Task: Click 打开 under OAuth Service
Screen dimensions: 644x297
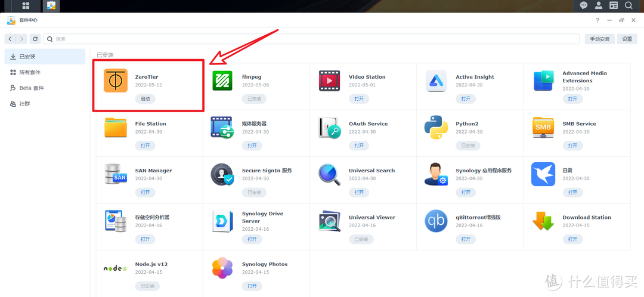Action: [359, 146]
